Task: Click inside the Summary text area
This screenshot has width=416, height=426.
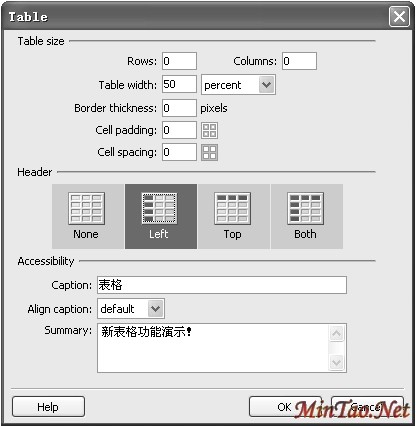Action: pos(213,348)
